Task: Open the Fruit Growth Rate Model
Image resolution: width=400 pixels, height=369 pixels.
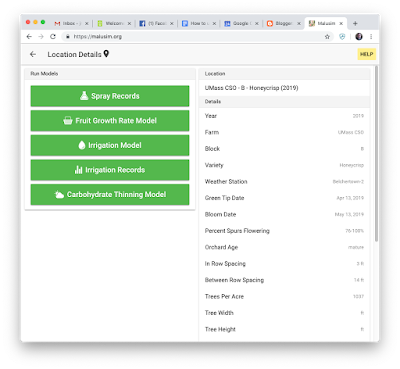Action: point(110,121)
